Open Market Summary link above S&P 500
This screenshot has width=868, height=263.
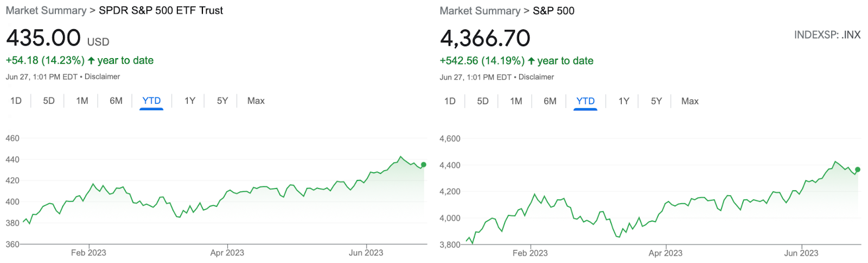(480, 11)
